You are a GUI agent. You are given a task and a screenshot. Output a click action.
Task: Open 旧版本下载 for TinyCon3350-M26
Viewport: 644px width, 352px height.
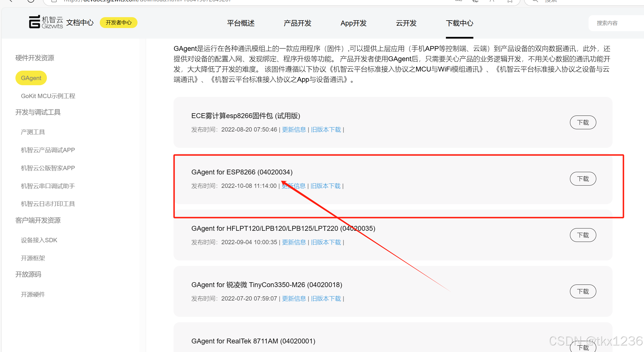326,299
